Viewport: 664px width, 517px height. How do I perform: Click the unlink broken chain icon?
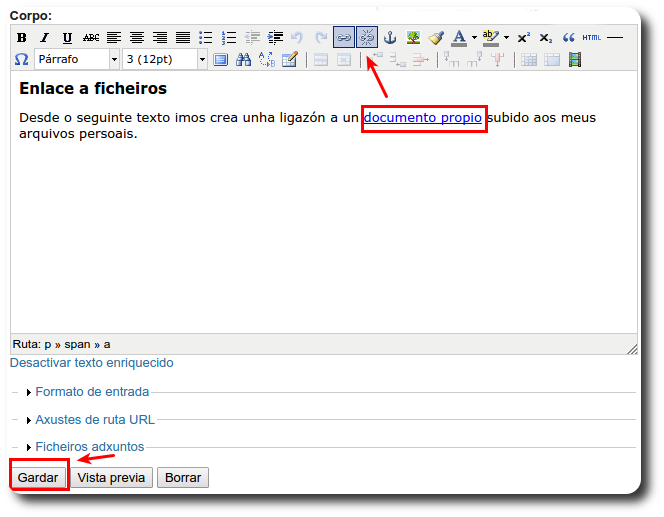pyautogui.click(x=367, y=38)
